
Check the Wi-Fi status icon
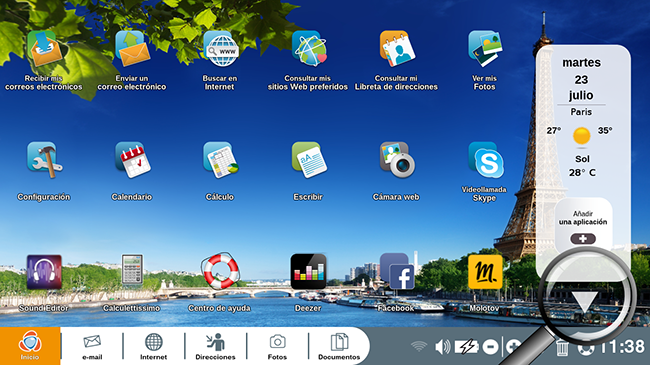pos(419,346)
